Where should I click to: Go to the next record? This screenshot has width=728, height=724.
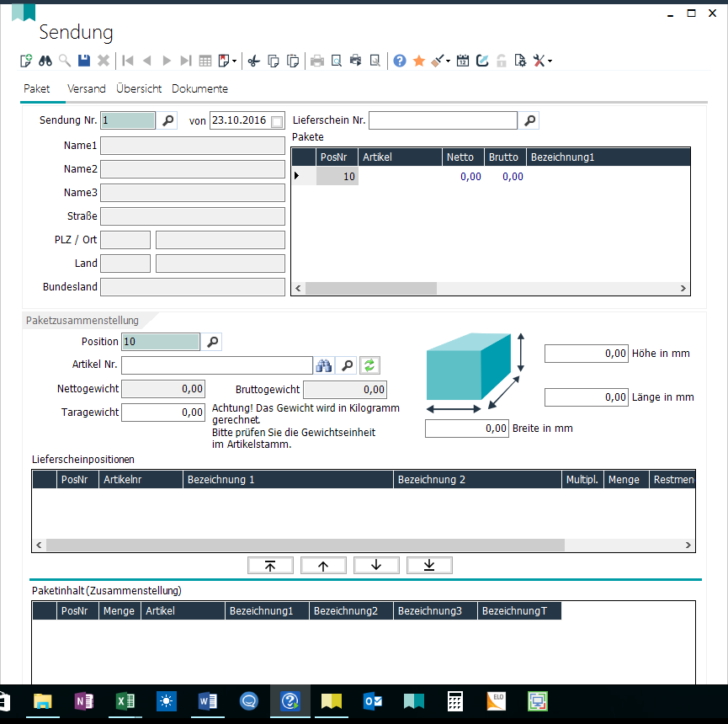[167, 61]
